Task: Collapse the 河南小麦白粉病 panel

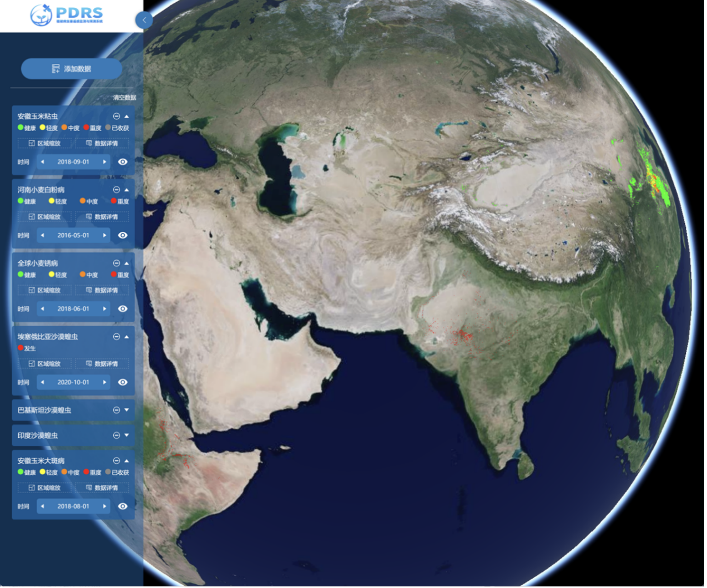Action: click(x=125, y=189)
